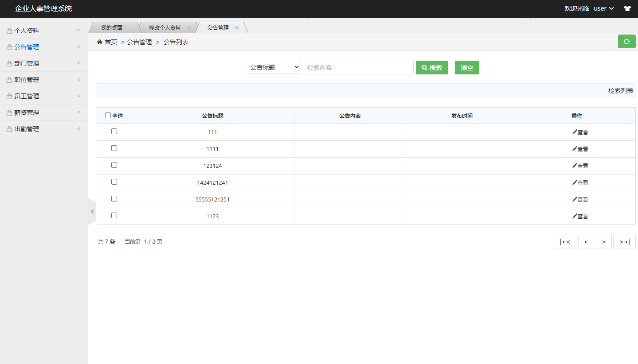Close the 修改个人资料 tab

tap(189, 27)
